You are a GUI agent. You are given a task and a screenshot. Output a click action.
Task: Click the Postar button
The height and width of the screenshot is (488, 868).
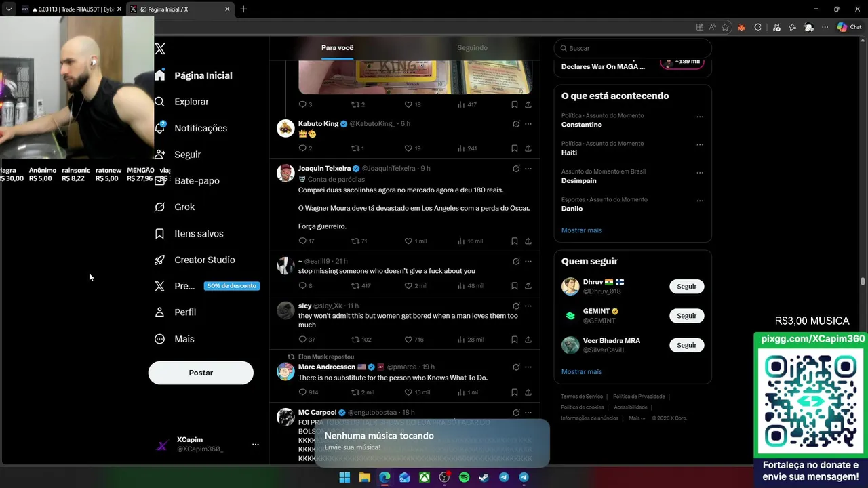click(x=201, y=373)
